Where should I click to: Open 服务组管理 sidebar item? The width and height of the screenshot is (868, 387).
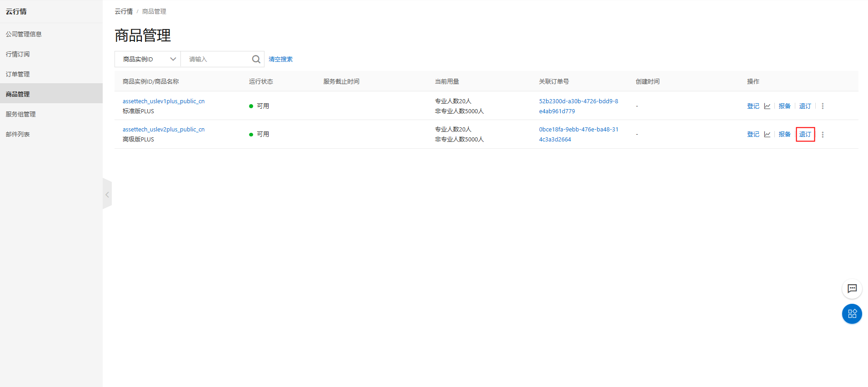click(x=51, y=114)
